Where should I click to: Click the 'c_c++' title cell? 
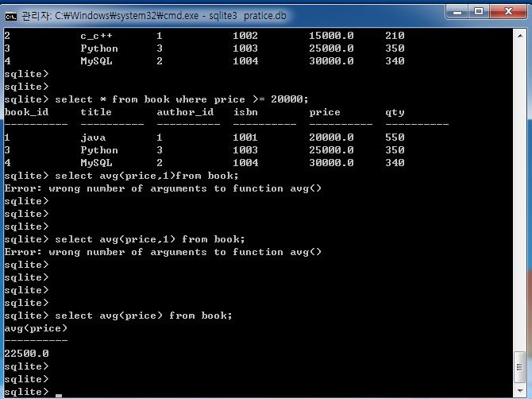[96, 36]
